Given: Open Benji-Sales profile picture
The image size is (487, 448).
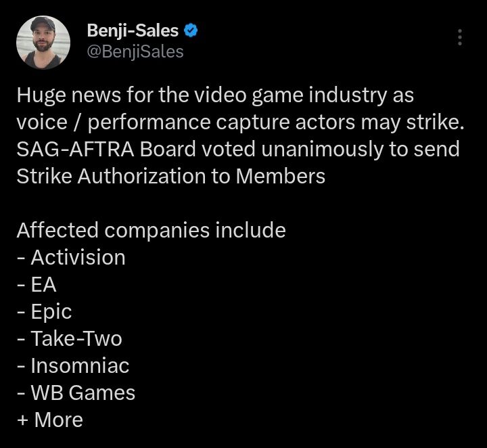Looking at the screenshot, I should (x=43, y=43).
